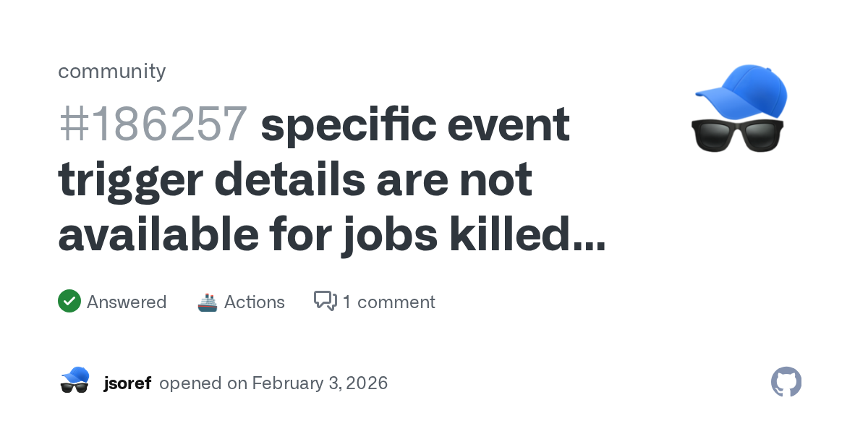
Task: Click the black sunglasses in large avatar
Action: click(x=738, y=135)
